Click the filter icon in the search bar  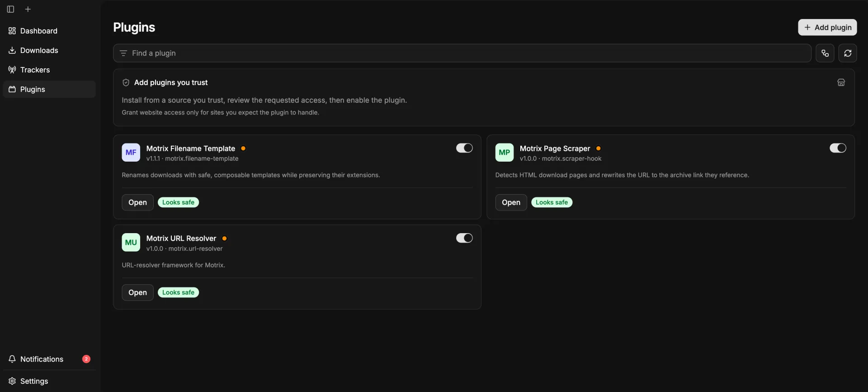pos(123,53)
